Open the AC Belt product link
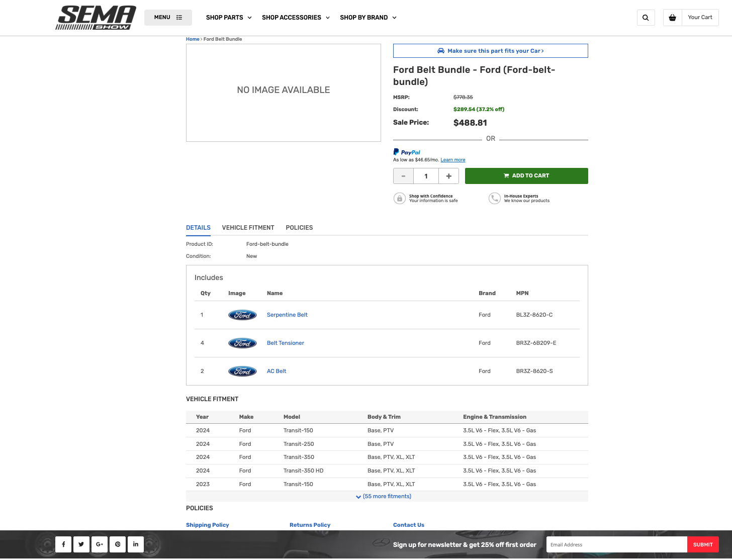 pos(277,371)
